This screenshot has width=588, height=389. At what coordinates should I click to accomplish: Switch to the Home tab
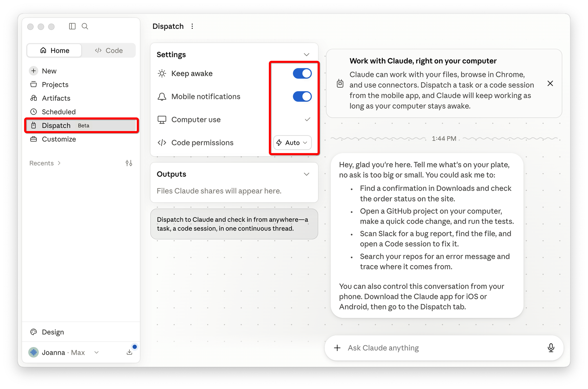tap(55, 51)
